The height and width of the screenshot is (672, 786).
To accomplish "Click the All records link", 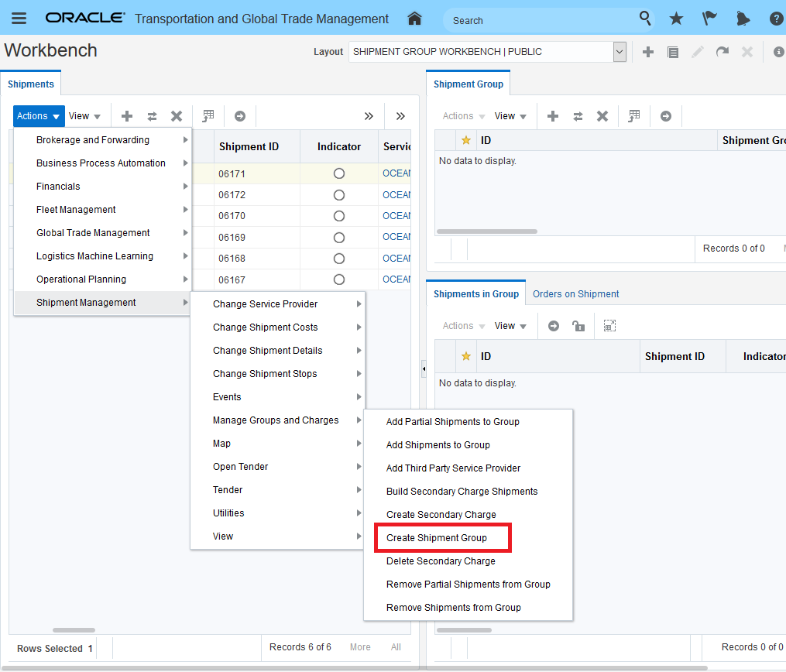I will [396, 647].
